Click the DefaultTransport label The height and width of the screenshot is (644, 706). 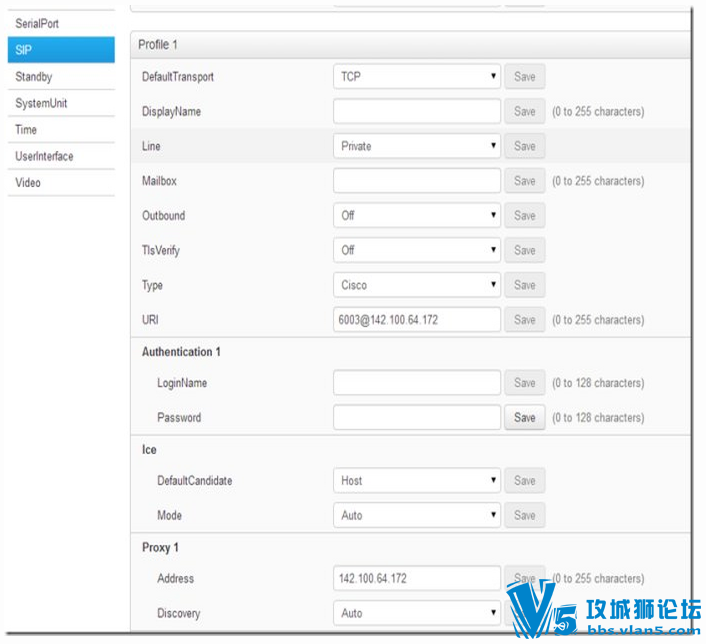coord(178,77)
